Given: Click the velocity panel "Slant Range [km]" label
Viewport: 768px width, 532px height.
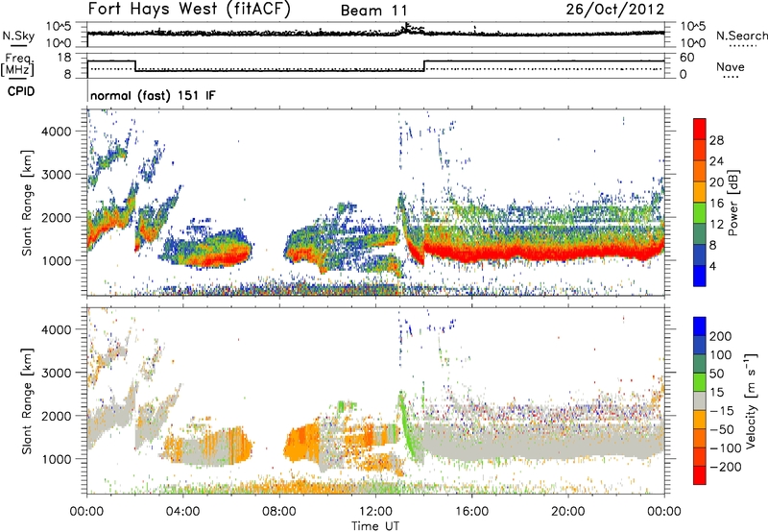Looking at the screenshot, I should point(27,400).
